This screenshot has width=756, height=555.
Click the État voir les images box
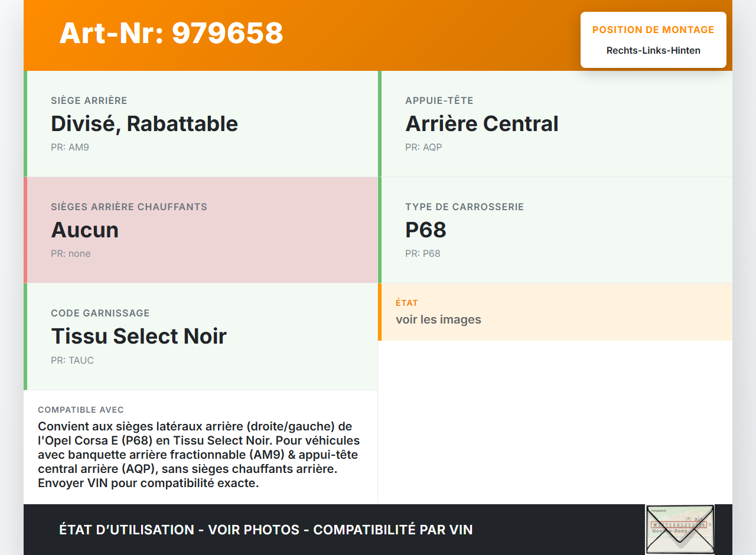tap(555, 312)
